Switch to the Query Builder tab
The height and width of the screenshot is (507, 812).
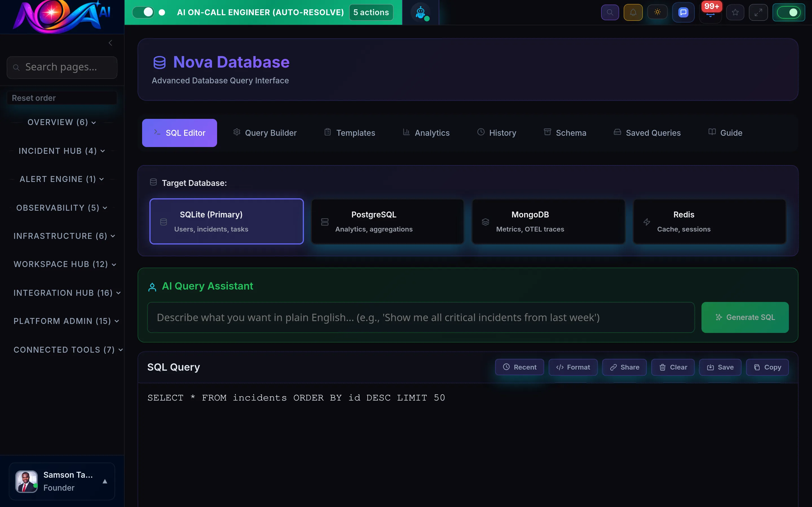tap(265, 133)
